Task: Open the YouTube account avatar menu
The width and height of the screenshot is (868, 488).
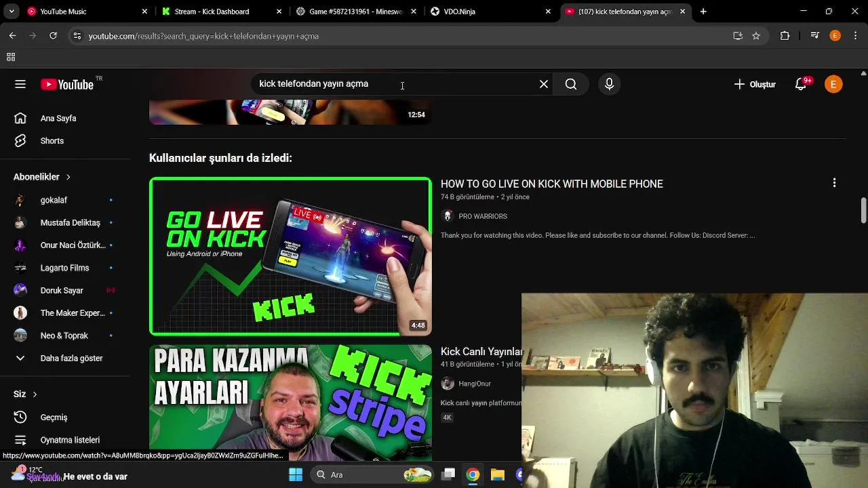Action: pos(833,84)
